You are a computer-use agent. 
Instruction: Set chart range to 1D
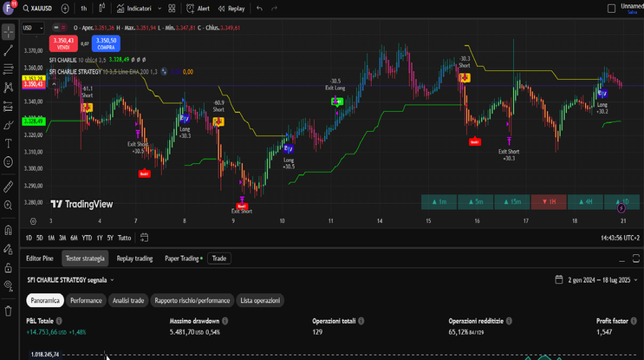point(29,238)
